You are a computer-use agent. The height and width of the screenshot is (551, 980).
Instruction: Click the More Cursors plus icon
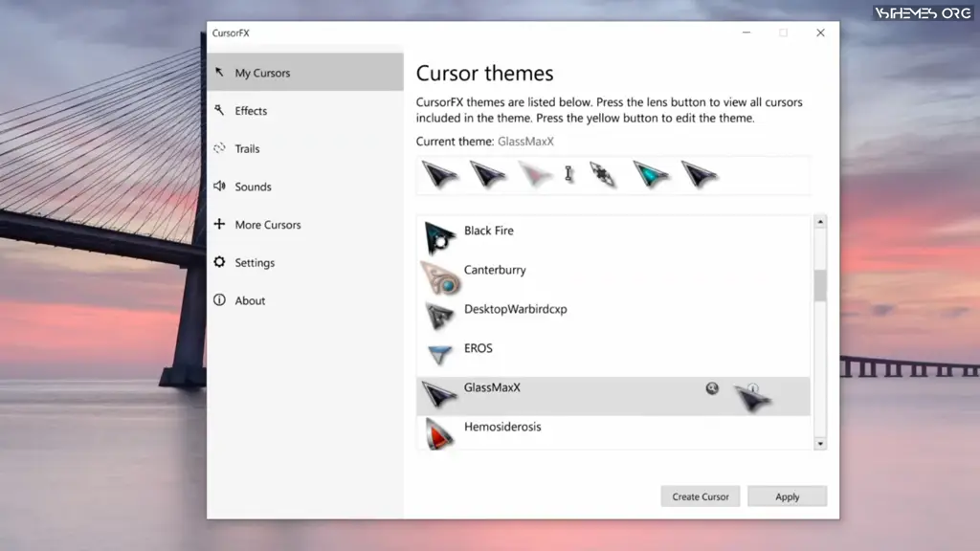point(221,224)
